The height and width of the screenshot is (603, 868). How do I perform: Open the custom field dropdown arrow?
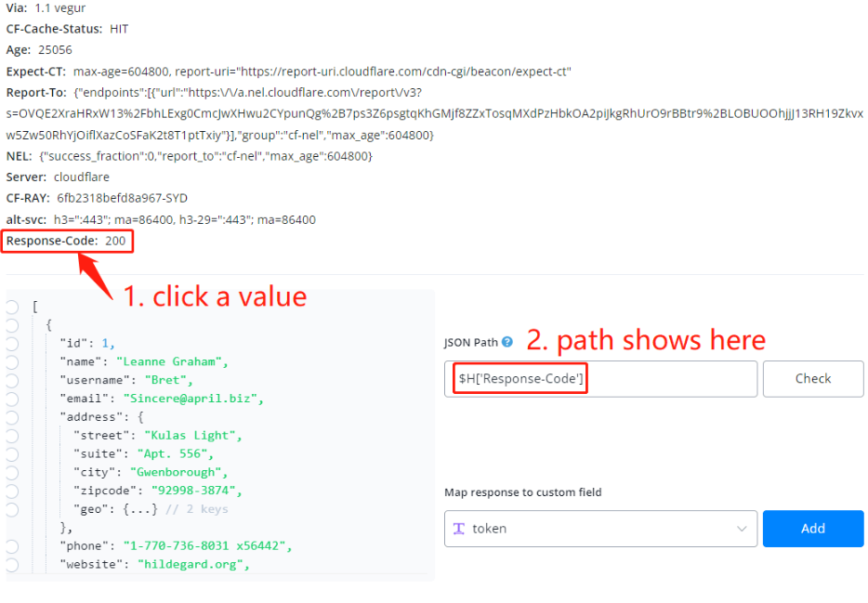(742, 529)
